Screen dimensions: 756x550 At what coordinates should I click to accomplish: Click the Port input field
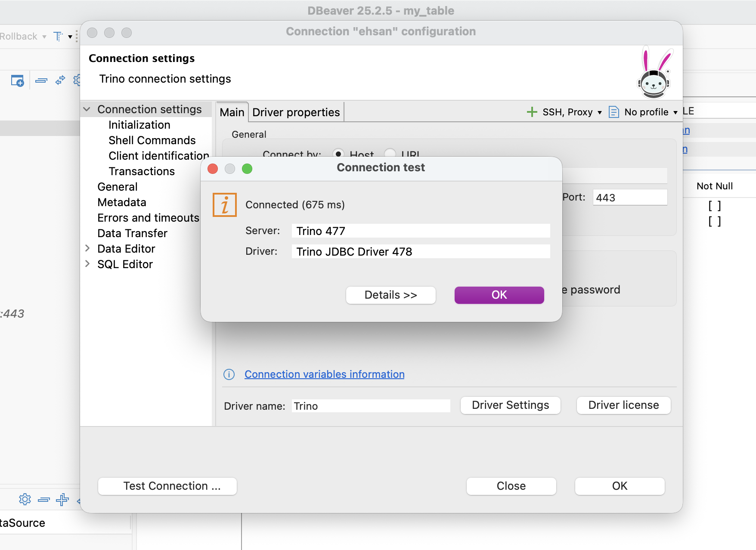[629, 198]
